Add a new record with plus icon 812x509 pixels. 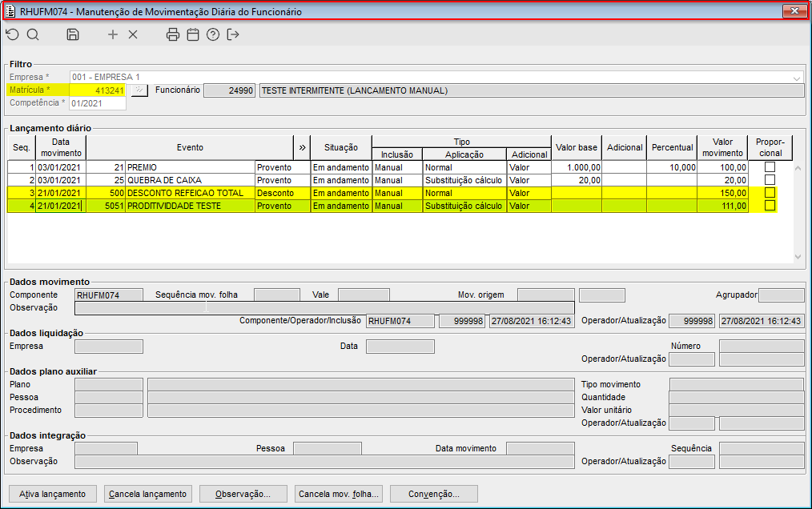pos(113,34)
